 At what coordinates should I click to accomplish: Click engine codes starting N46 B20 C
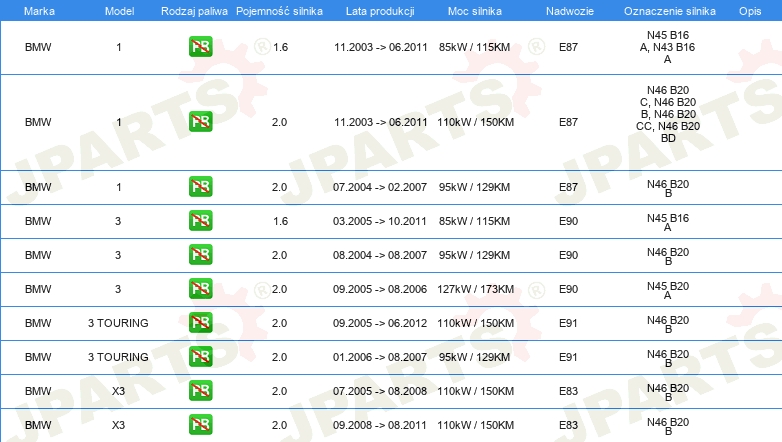pyautogui.click(x=668, y=114)
